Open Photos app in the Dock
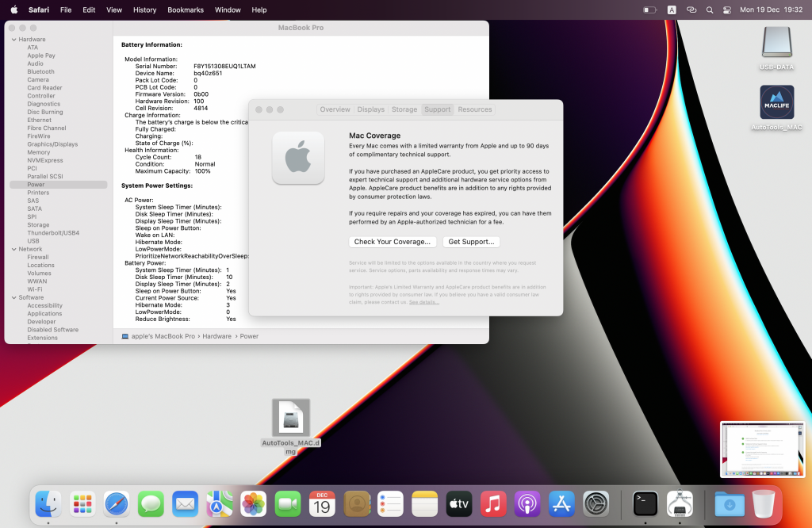 tap(253, 503)
